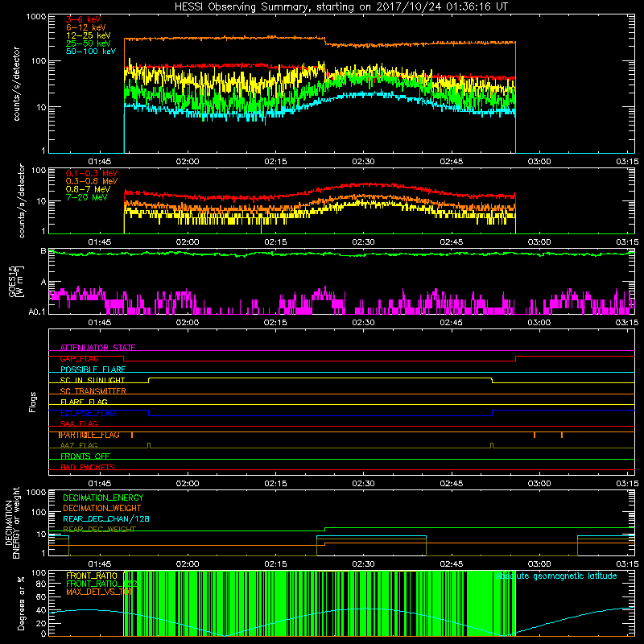Select the green 7-20 MeV legend label
644x644 pixels.
(87, 197)
